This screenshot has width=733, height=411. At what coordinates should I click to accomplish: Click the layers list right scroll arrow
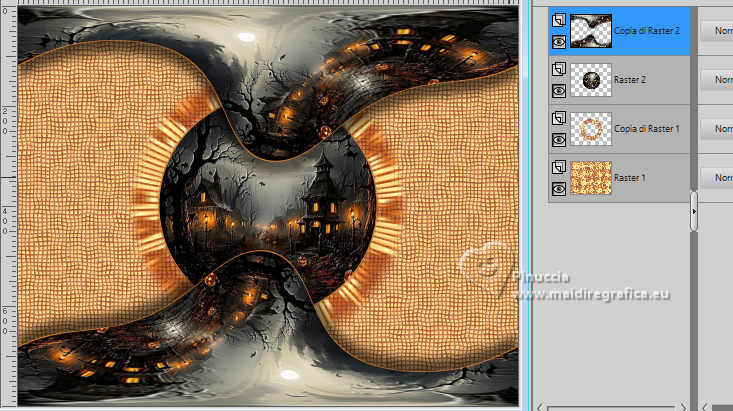[684, 408]
